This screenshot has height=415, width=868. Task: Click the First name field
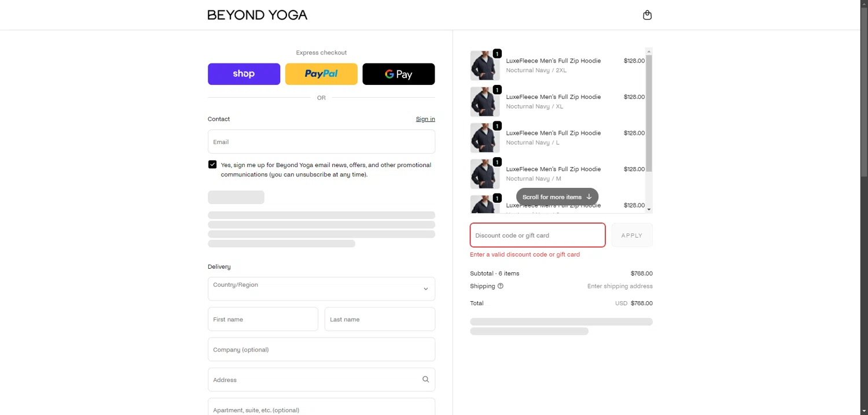tap(263, 319)
